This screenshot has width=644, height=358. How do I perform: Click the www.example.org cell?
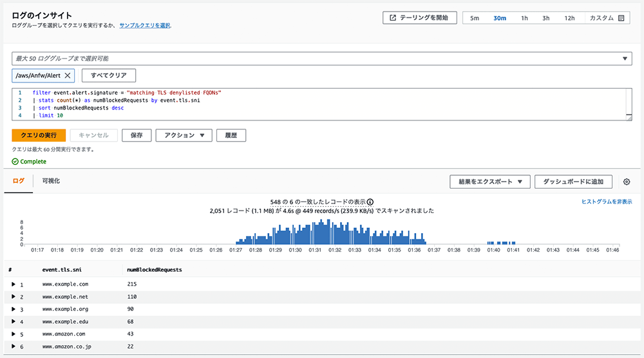click(65, 309)
